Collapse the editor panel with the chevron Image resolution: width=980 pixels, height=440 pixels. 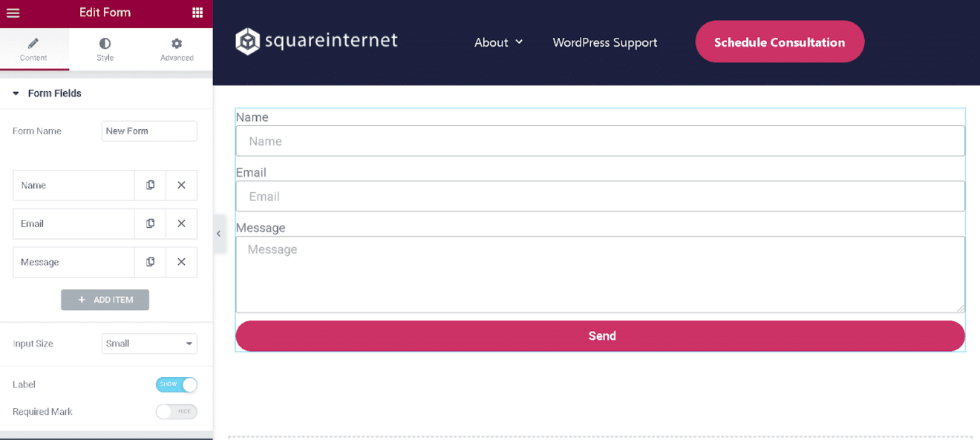[219, 233]
